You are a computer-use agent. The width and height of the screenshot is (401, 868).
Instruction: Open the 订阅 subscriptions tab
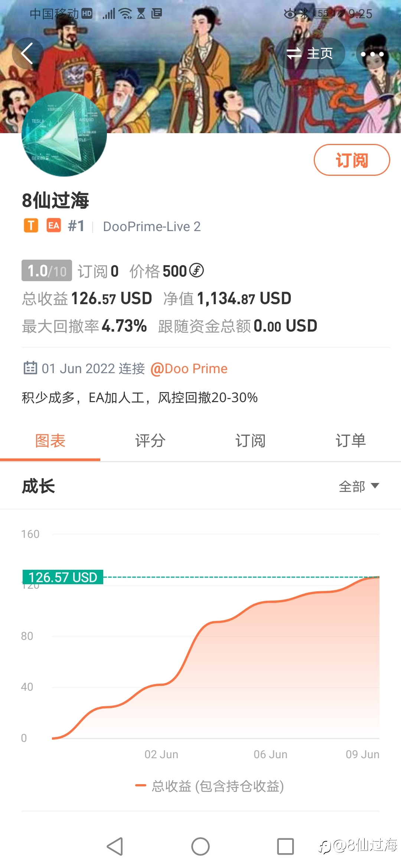tap(251, 441)
